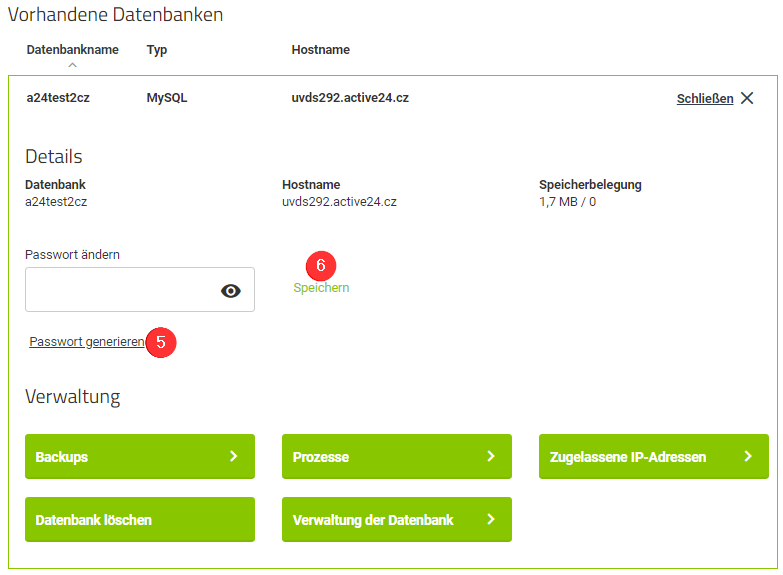Click the Schließen link
This screenshot has width=783, height=575.
pyautogui.click(x=704, y=99)
